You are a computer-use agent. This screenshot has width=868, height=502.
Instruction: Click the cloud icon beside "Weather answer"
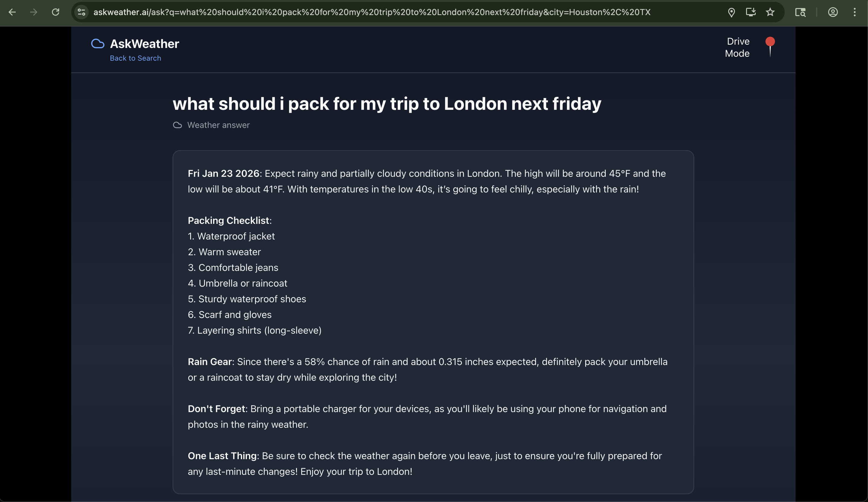[177, 125]
